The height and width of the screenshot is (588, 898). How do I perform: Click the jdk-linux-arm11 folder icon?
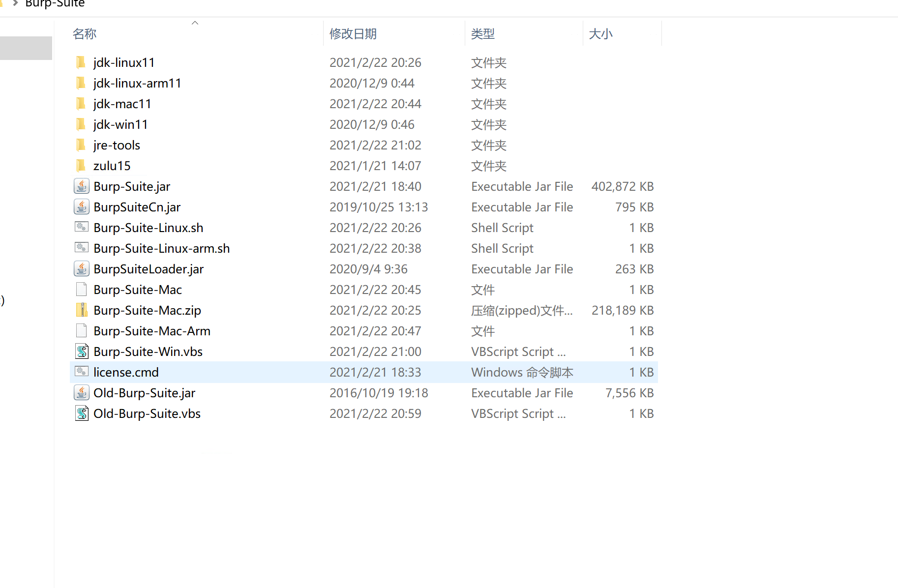click(81, 83)
